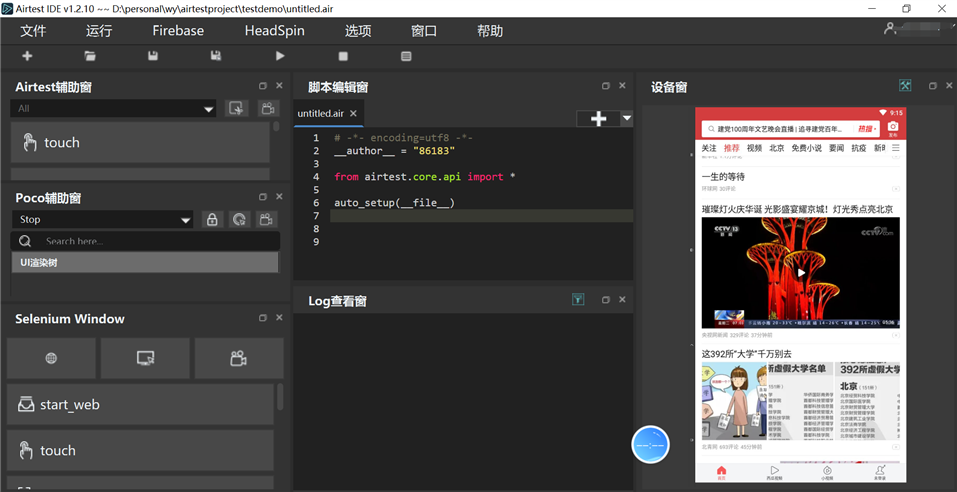Click the Selenium command list scrollbar
Screen dimensions: 957x492
coord(280,397)
